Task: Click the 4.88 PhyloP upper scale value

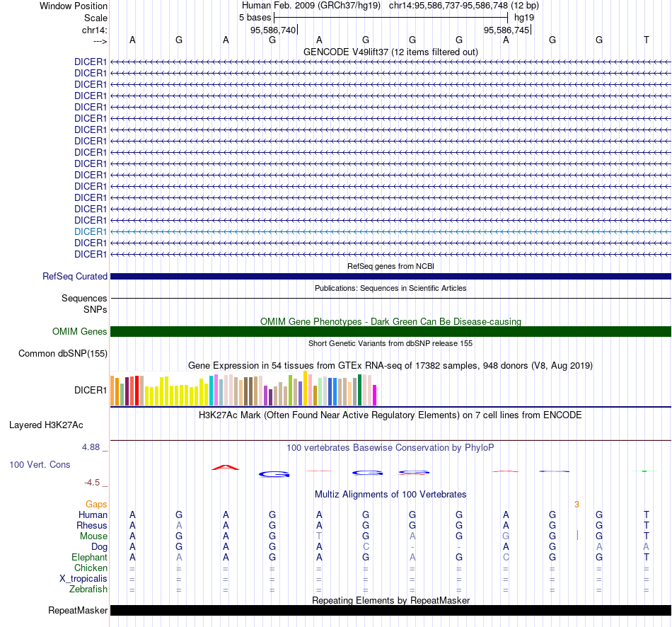Action: (x=91, y=447)
